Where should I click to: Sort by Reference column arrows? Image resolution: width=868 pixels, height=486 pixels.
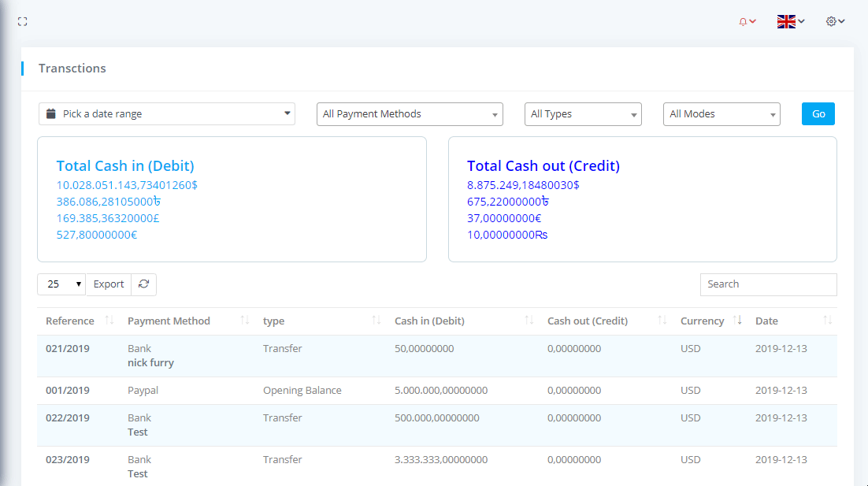tap(109, 321)
